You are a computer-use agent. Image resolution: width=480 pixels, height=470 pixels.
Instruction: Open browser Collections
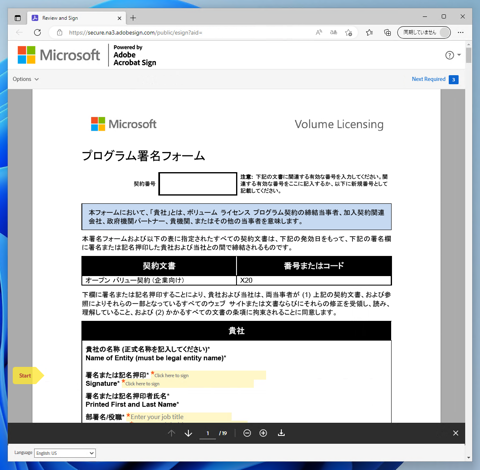[x=387, y=33]
